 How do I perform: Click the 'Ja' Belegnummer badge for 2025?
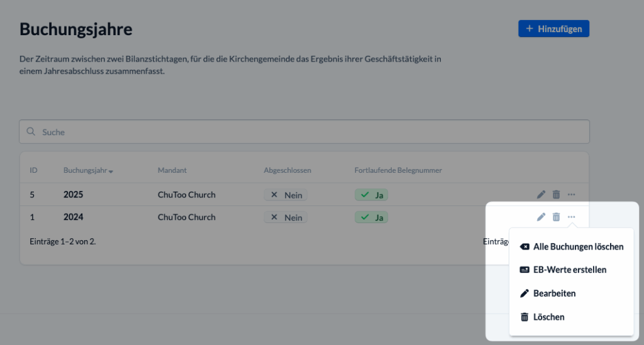(x=371, y=195)
